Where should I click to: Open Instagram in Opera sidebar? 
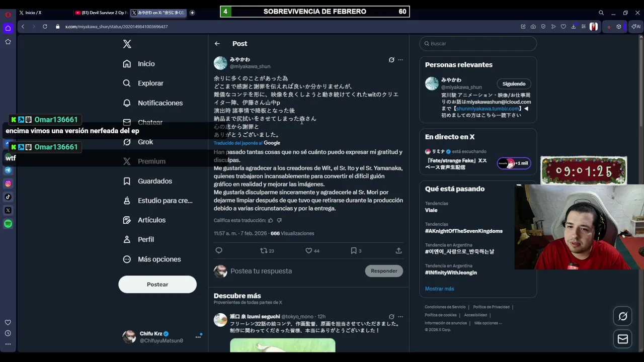(x=8, y=184)
